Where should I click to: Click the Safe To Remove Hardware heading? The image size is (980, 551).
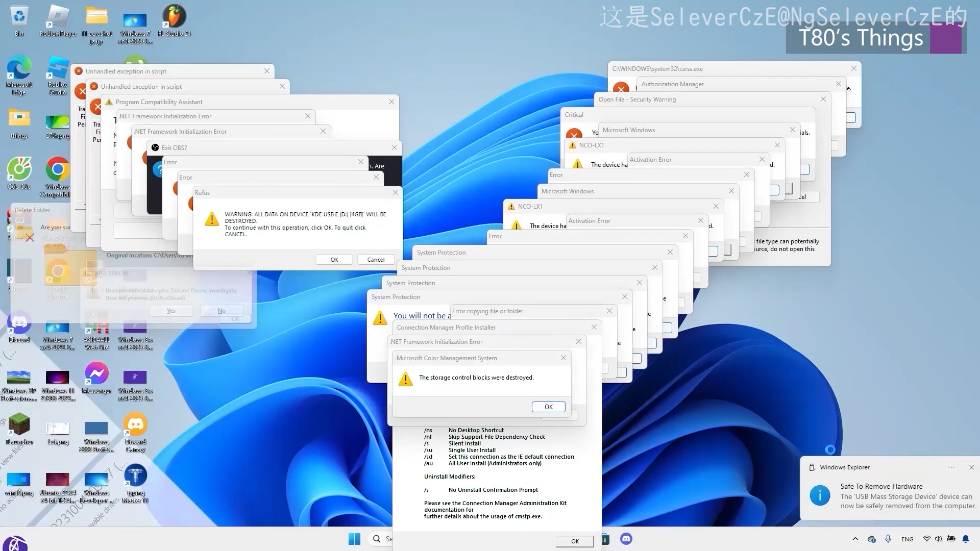[881, 486]
